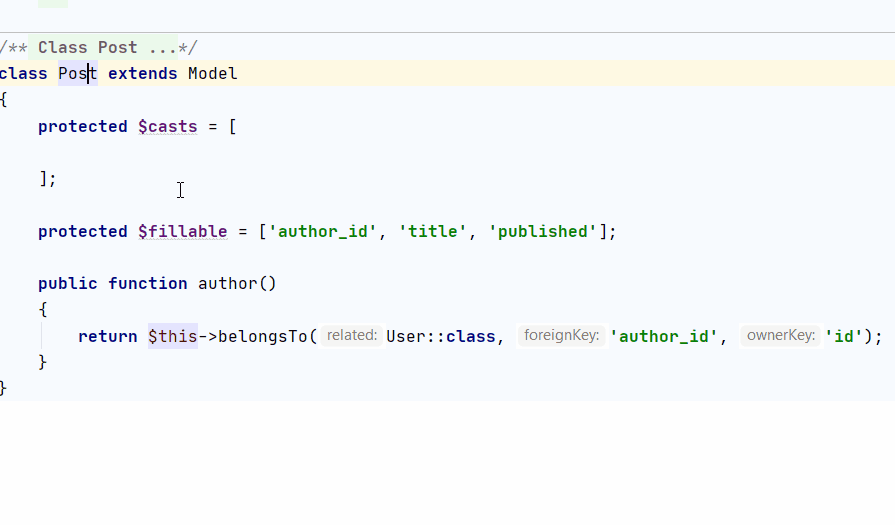Click the 'related:' parameter hint

pos(352,336)
